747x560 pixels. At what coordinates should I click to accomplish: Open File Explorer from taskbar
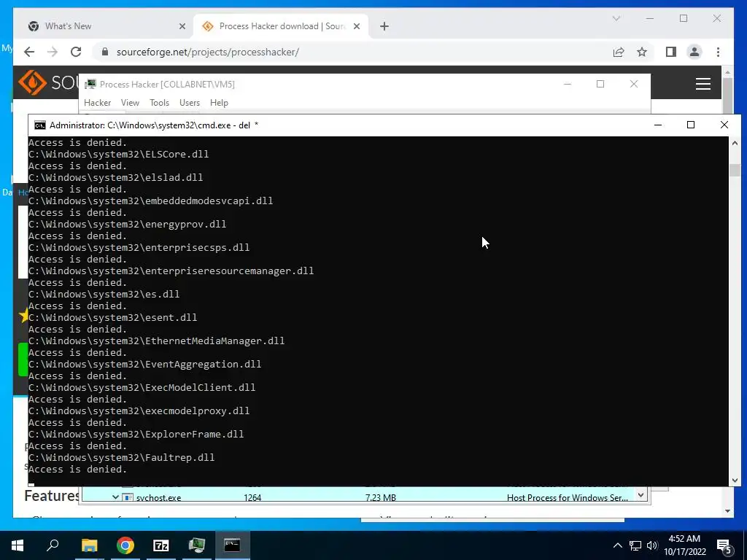coord(89,545)
